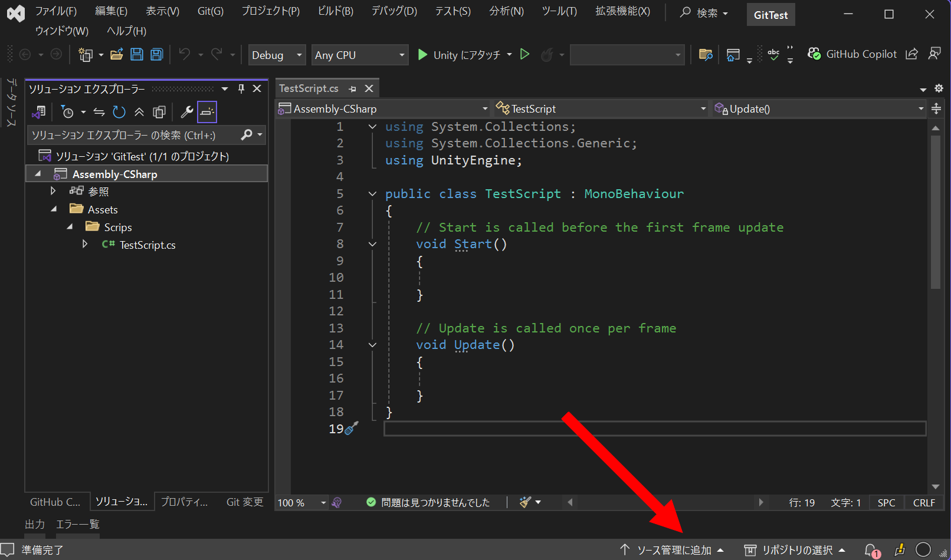Open the Attach to Unity dropdown arrow
Viewport: 951px width, 560px height.
coord(509,54)
